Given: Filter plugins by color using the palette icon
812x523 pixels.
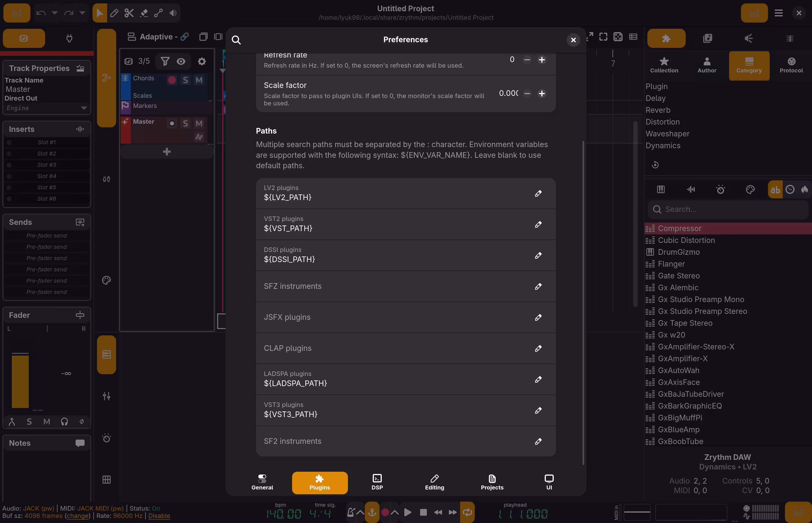Looking at the screenshot, I should pyautogui.click(x=751, y=189).
